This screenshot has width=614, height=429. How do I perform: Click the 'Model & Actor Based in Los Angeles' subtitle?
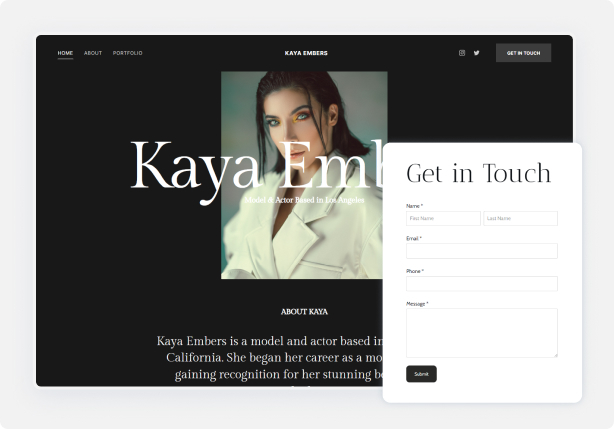[304, 200]
